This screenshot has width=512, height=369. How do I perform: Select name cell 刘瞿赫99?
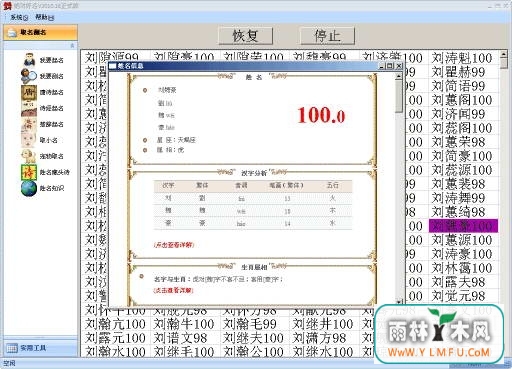pos(463,72)
